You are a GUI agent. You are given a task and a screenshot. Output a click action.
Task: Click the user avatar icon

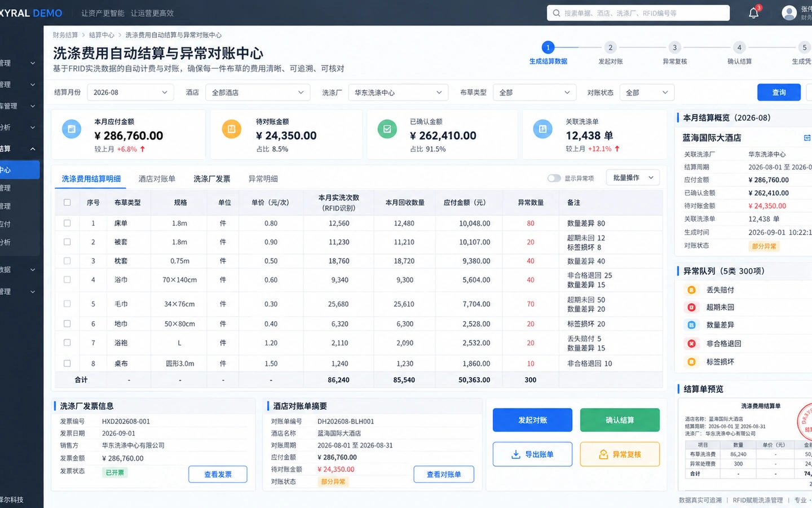[789, 13]
